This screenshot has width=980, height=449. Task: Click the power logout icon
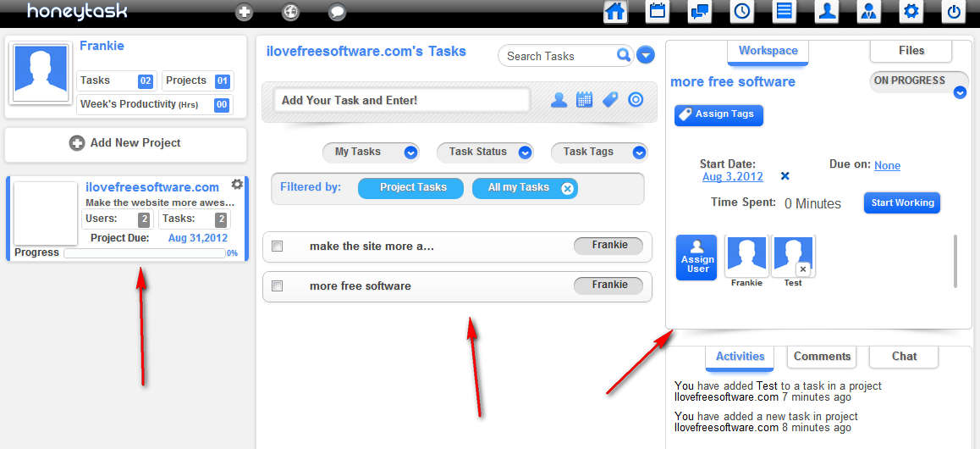(954, 12)
